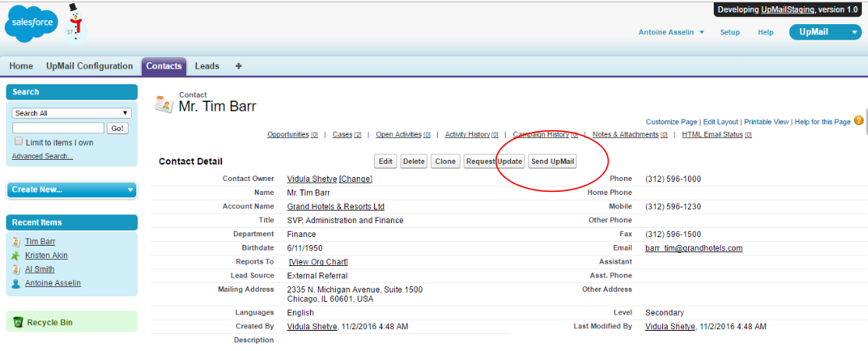Go to the Home tab
The width and height of the screenshot is (868, 351).
click(21, 66)
